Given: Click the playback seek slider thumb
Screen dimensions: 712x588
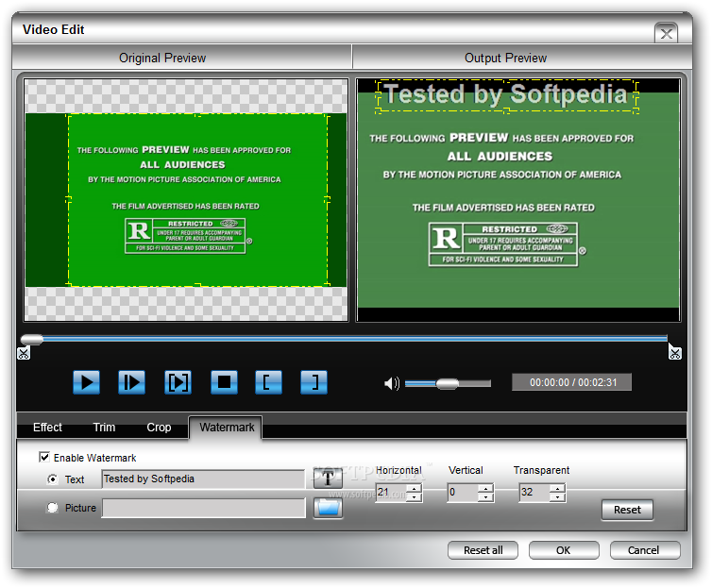Looking at the screenshot, I should [x=32, y=339].
